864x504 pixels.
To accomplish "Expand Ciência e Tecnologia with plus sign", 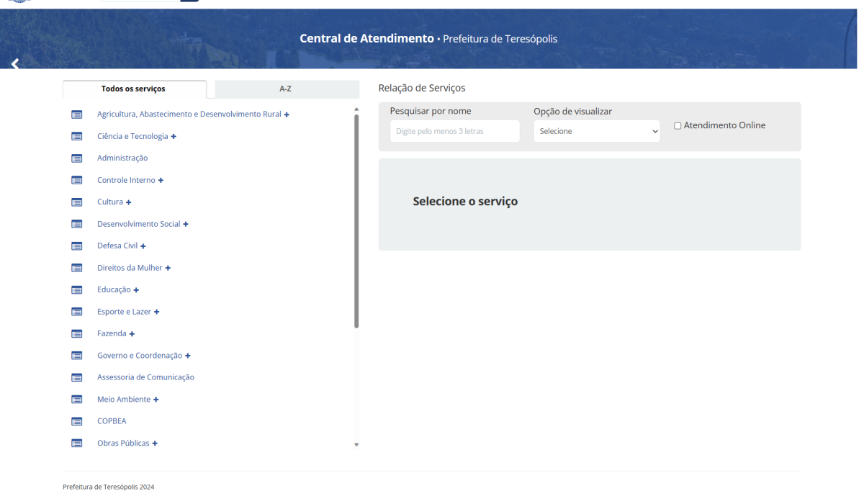I will (x=174, y=137).
